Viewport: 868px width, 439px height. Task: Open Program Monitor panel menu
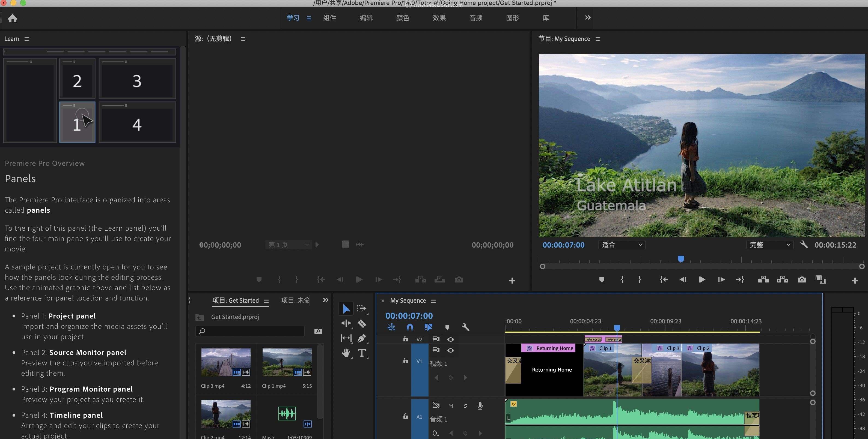point(598,39)
